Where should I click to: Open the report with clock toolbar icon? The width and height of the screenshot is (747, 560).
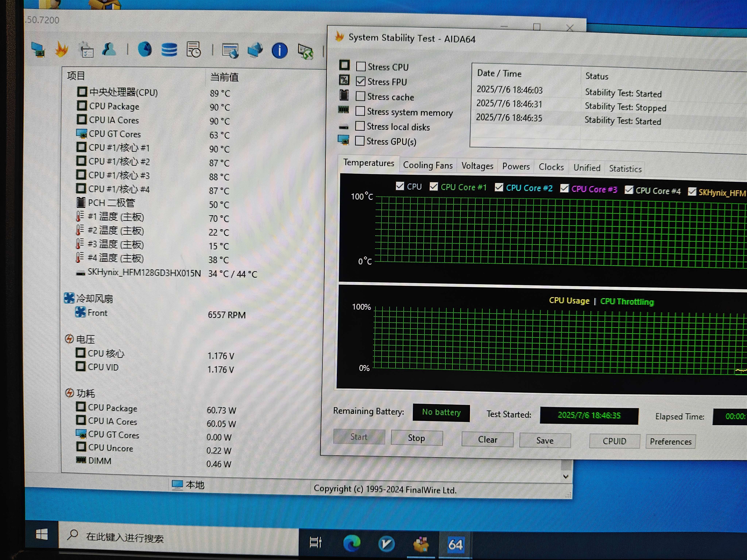point(194,50)
